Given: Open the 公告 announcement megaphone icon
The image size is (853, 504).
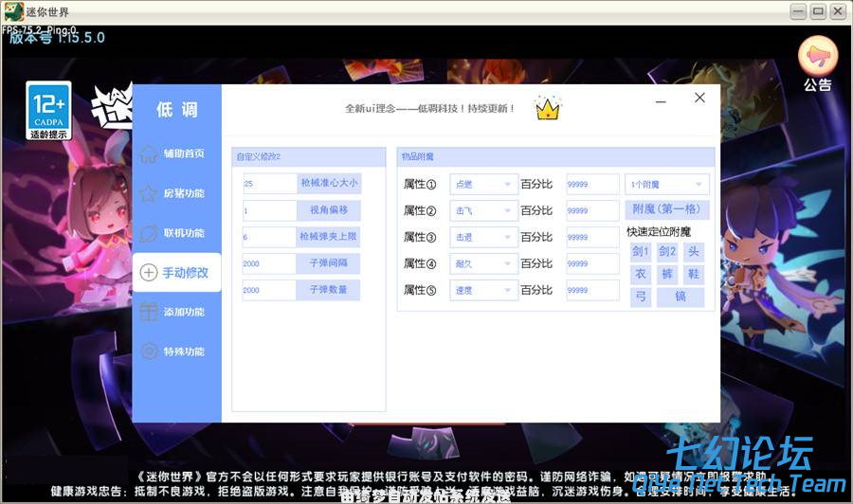Looking at the screenshot, I should point(818,56).
